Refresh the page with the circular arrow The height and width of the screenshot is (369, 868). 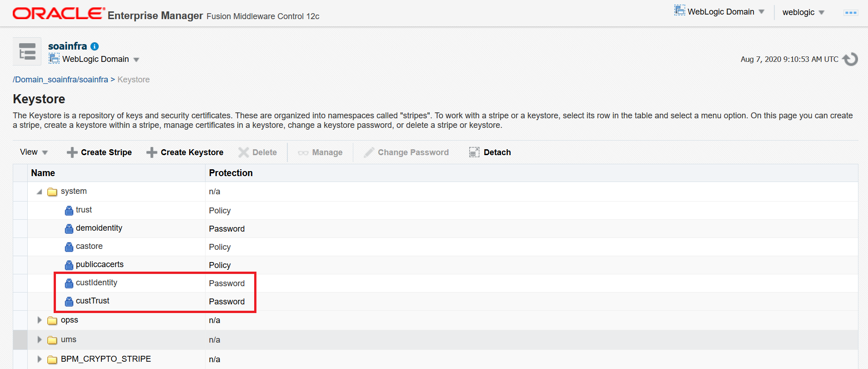pos(850,59)
